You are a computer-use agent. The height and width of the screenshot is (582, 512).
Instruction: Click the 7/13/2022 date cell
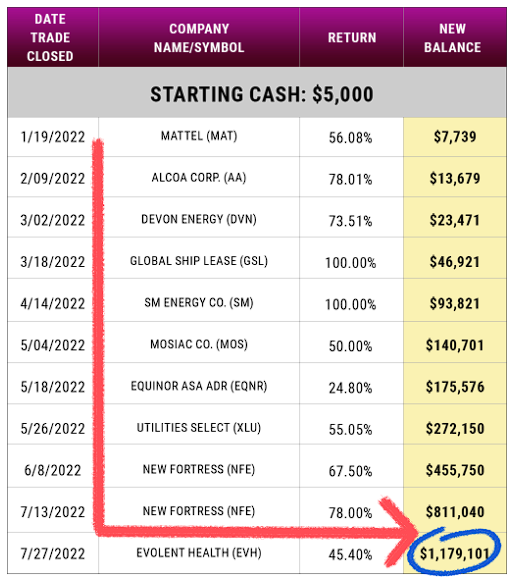coord(53,512)
